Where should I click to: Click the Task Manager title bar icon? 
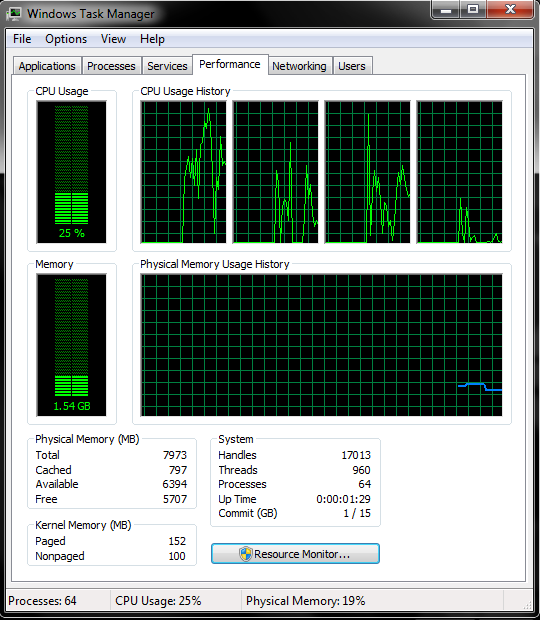14,14
